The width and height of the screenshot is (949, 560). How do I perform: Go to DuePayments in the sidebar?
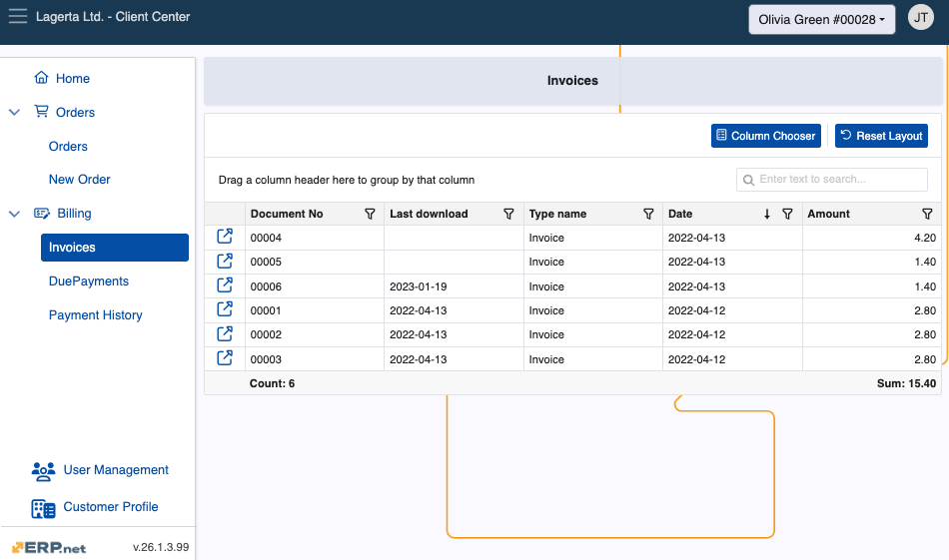point(89,281)
